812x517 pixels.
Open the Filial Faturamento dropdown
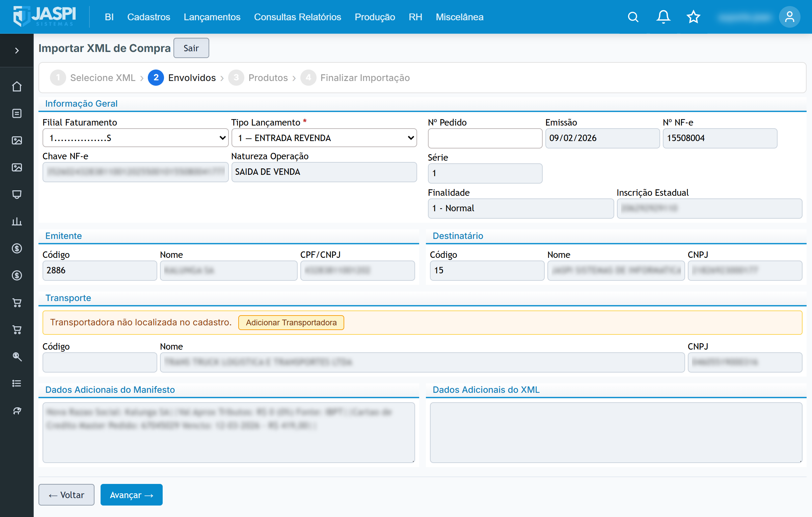(135, 138)
